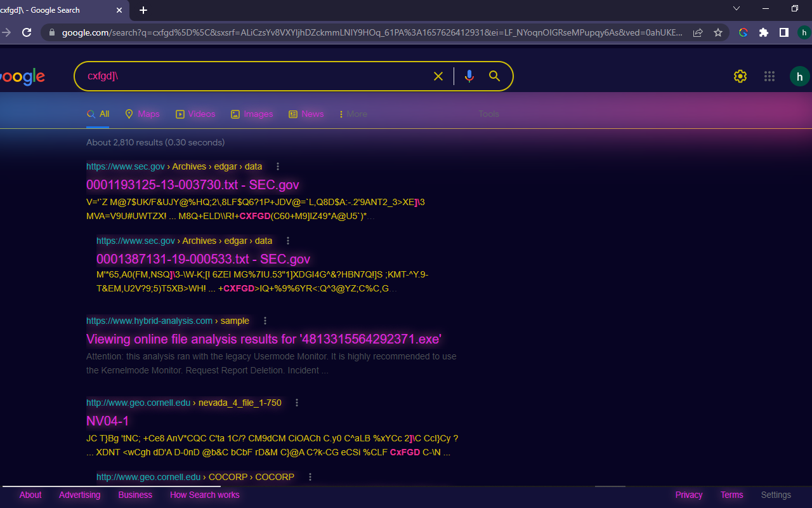
Task: Switch to Images results tab
Action: point(252,114)
